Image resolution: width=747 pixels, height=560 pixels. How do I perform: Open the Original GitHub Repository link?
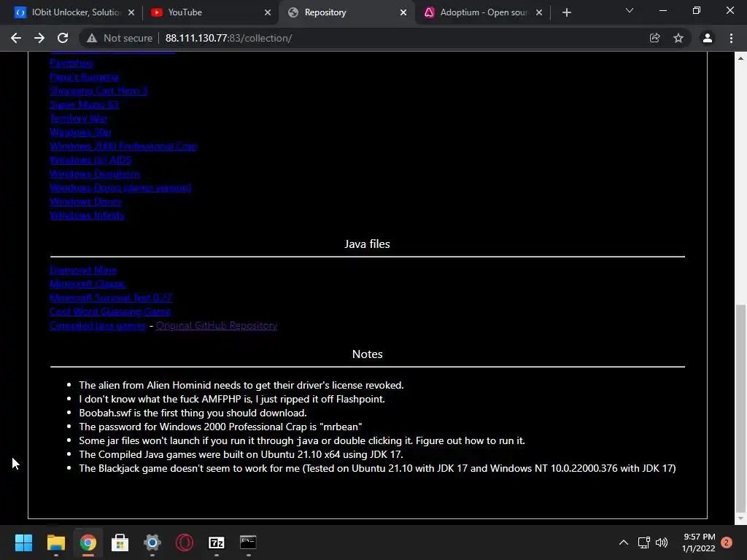coord(217,325)
